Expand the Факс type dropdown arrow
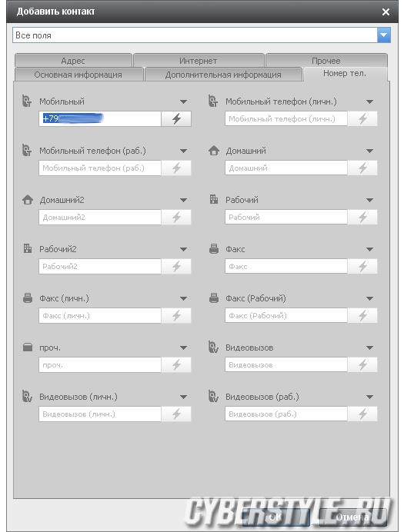 (x=369, y=249)
